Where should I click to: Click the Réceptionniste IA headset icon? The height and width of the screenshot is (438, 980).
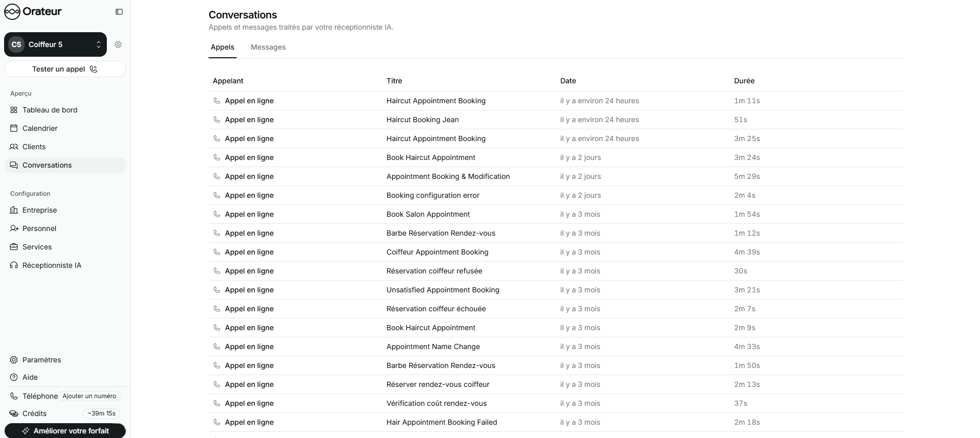point(14,265)
